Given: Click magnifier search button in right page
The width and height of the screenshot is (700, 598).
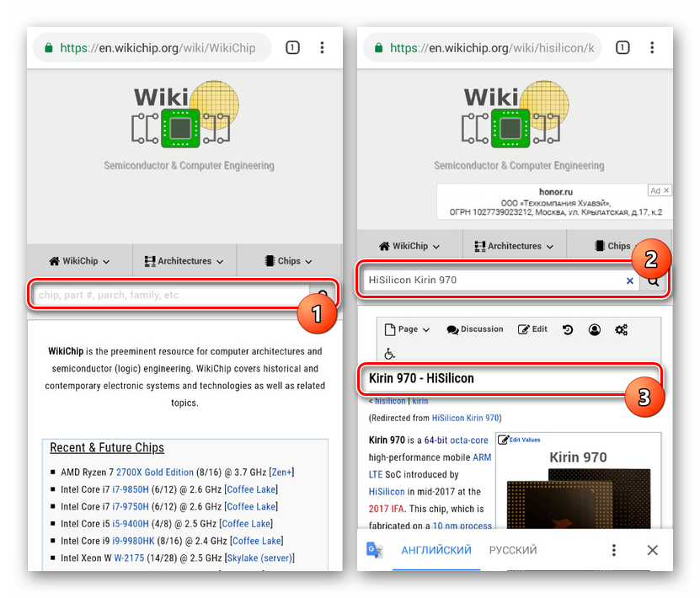Looking at the screenshot, I should pyautogui.click(x=654, y=281).
